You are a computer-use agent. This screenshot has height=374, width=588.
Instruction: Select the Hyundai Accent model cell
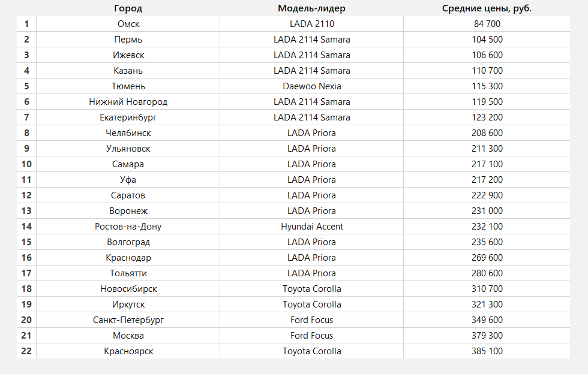(x=311, y=227)
